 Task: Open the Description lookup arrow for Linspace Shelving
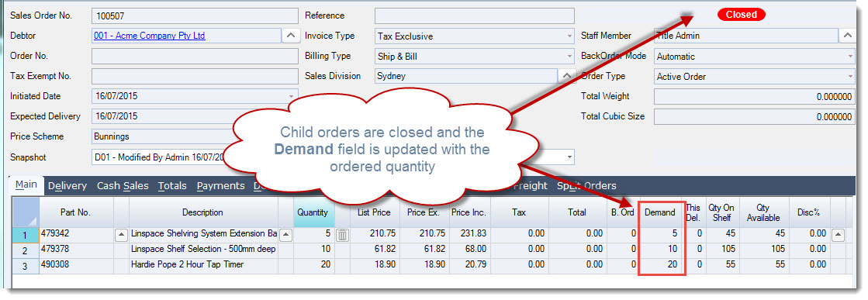coord(285,235)
